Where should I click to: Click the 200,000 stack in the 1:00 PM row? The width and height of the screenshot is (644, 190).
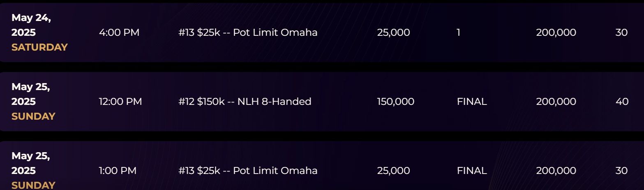pyautogui.click(x=556, y=171)
